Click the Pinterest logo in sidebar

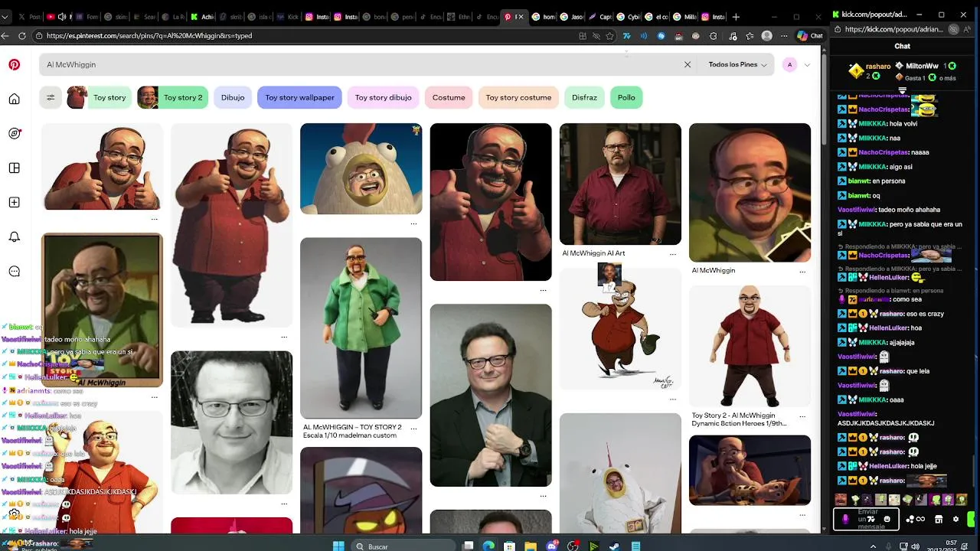[x=14, y=65]
